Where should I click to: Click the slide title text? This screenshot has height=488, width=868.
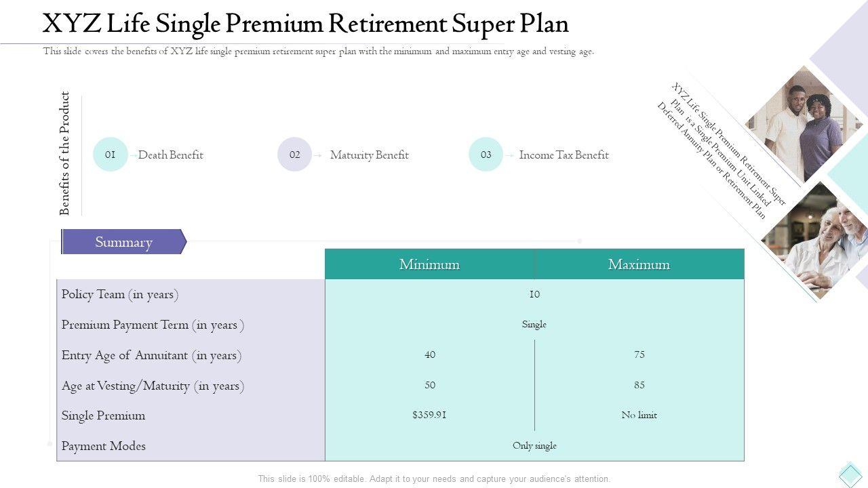point(305,24)
